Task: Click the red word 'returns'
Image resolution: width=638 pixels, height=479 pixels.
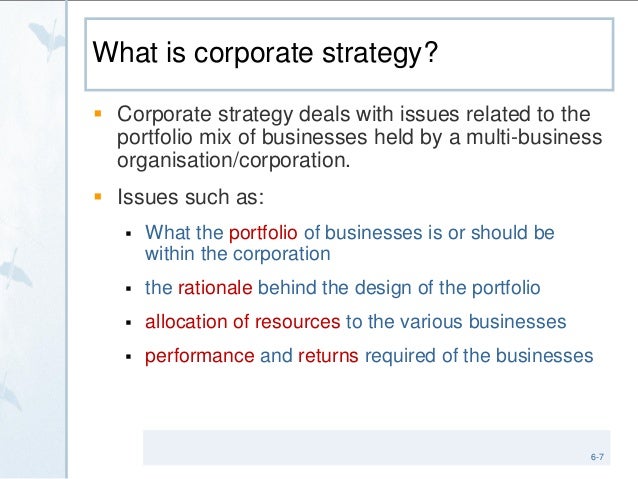Action: (x=328, y=355)
